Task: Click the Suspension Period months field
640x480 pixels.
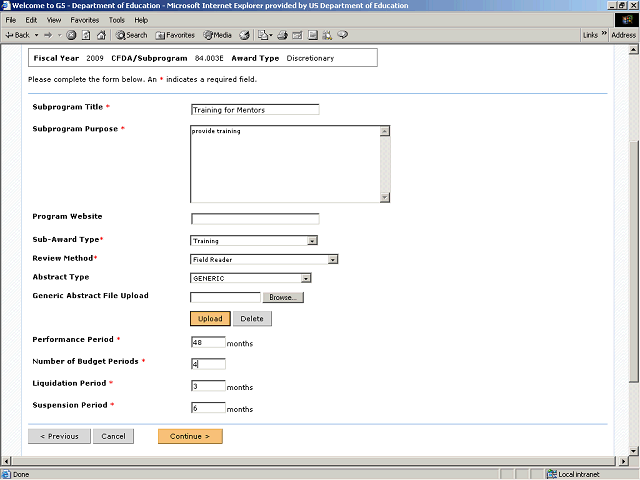Action: (x=208, y=407)
